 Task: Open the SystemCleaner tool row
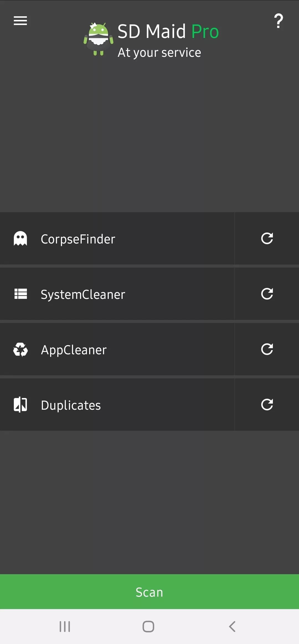117,294
